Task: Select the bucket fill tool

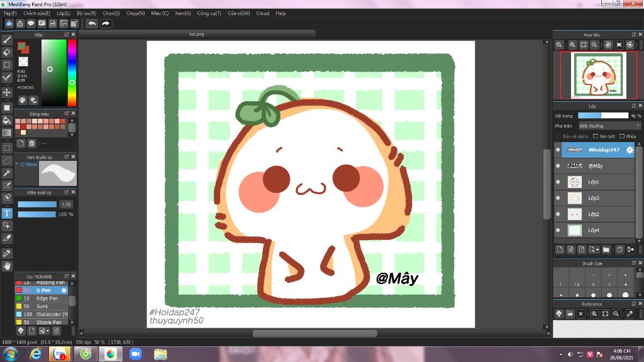Action: [x=6, y=120]
